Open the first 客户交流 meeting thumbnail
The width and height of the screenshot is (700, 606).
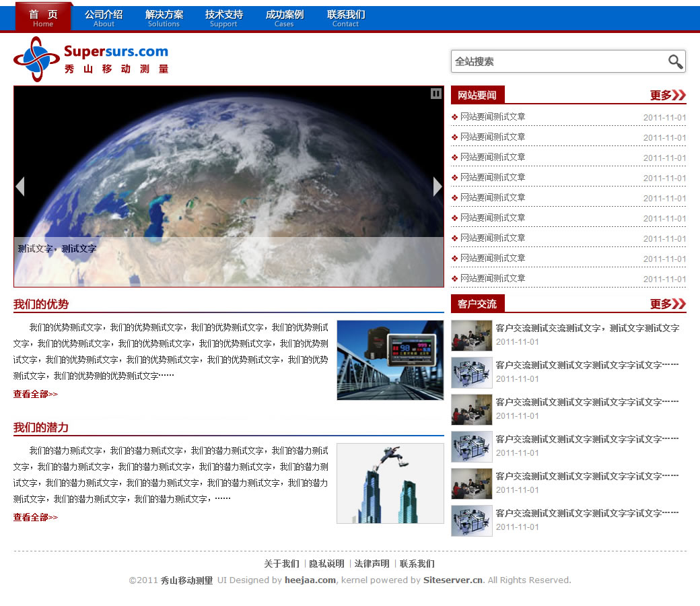(x=471, y=336)
